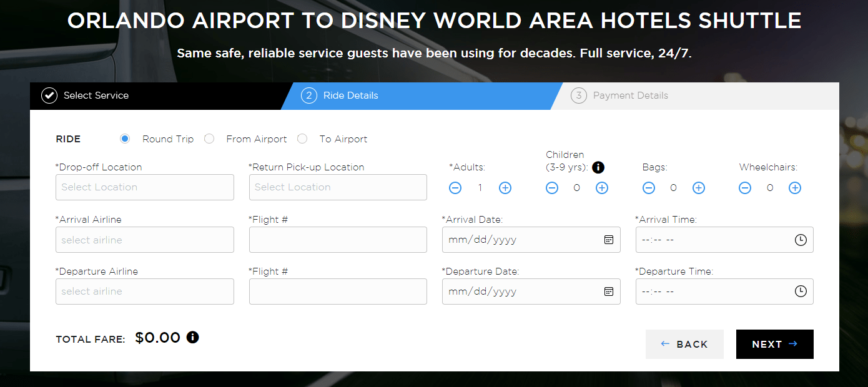Open the Arrival Time clock icon
The image size is (868, 387).
coord(801,239)
